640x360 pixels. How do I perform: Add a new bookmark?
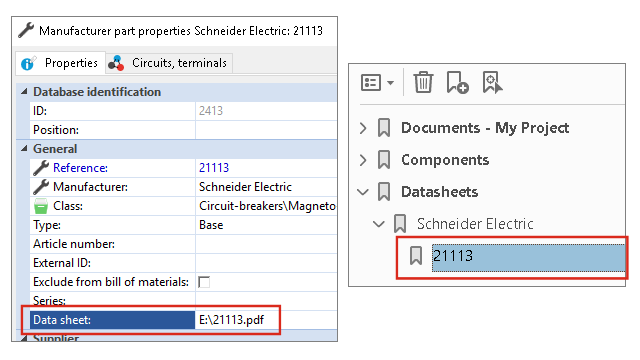pyautogui.click(x=457, y=82)
